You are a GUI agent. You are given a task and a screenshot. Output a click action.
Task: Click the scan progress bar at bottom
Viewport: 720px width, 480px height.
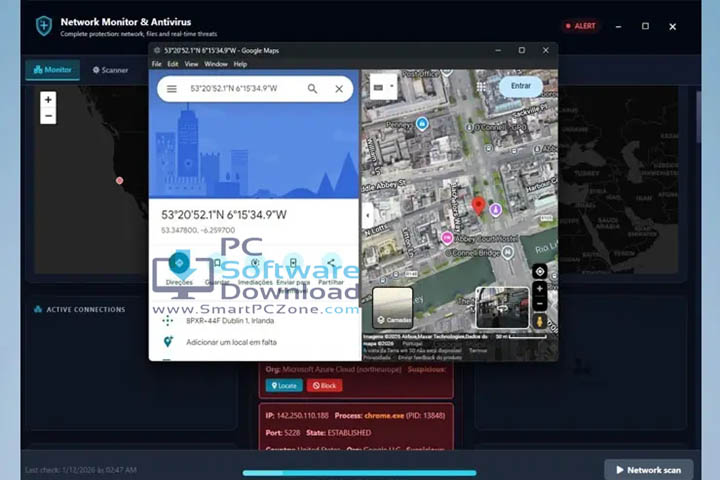(359, 473)
